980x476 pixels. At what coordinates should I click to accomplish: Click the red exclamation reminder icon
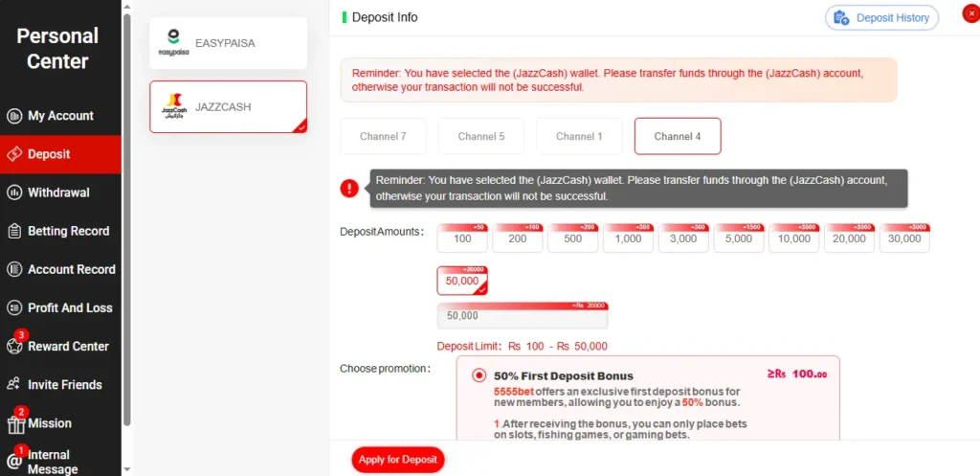[x=349, y=189]
